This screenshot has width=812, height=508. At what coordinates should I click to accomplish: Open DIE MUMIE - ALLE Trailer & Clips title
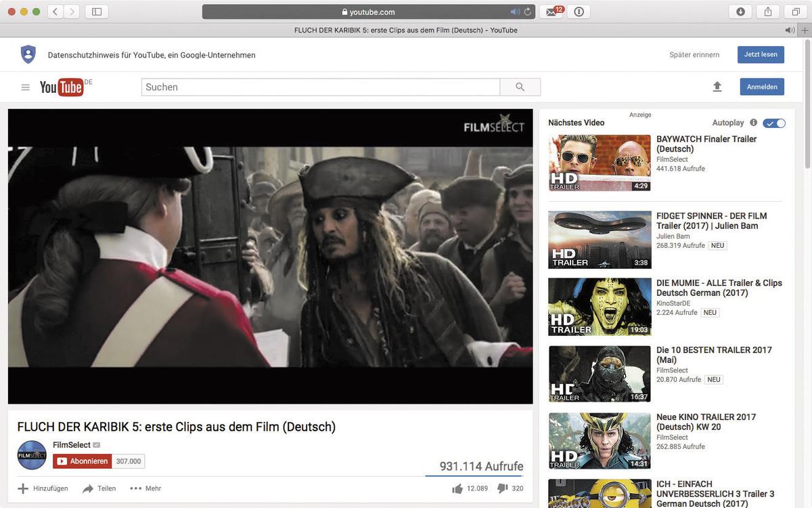[x=719, y=288]
